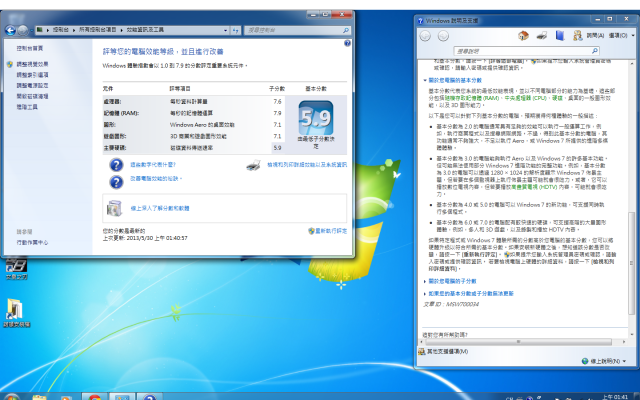Open 行動作業中心 link at sidebar bottom
Screen dimensions: 640x400
[x=32, y=242]
